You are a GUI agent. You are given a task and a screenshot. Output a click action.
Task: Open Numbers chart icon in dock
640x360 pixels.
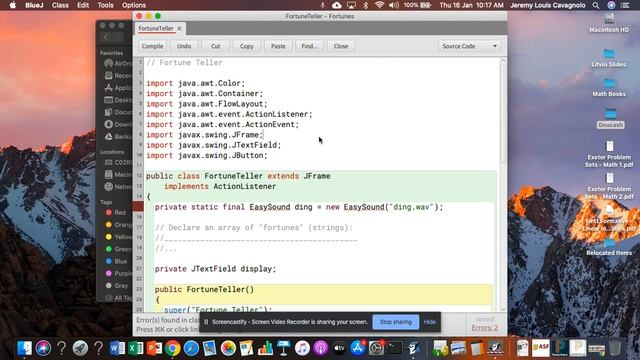[x=265, y=348]
